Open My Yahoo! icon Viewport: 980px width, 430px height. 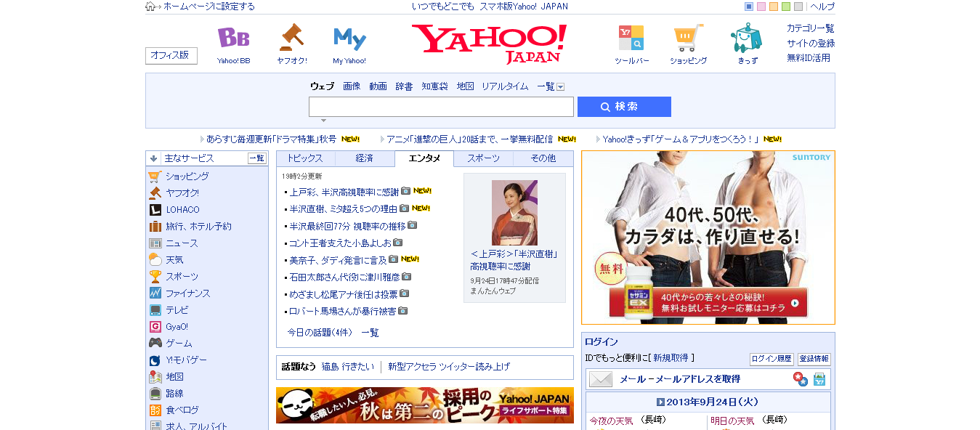pyautogui.click(x=349, y=38)
